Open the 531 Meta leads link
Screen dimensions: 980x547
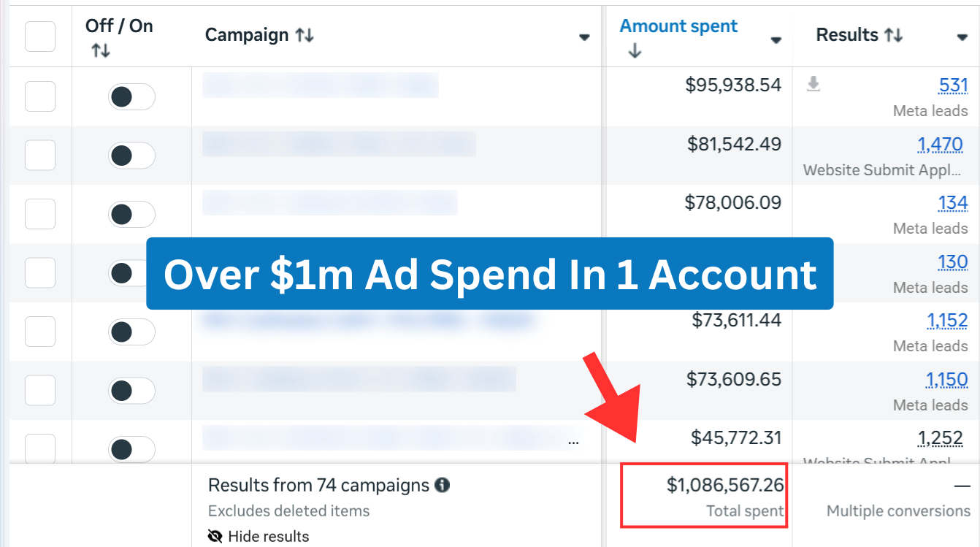pos(953,85)
